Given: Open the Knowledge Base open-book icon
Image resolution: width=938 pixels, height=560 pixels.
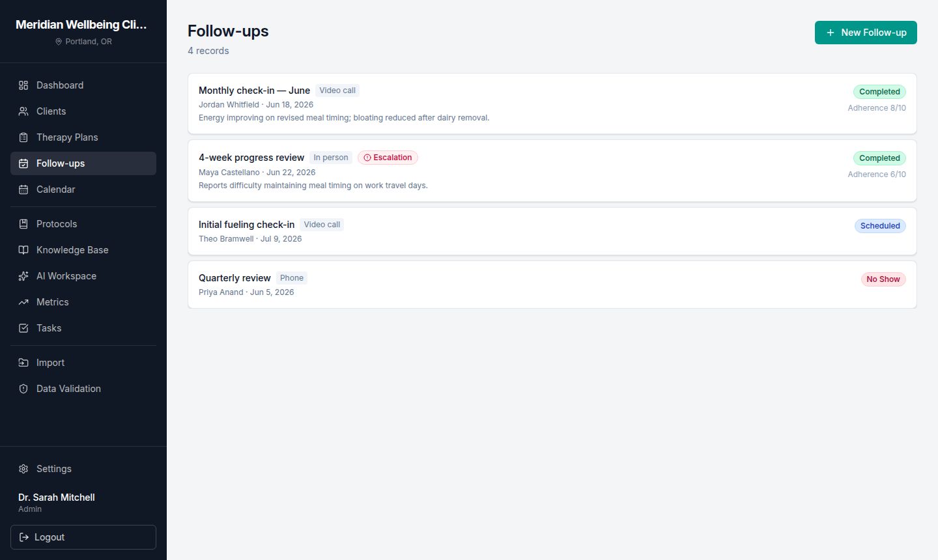Looking at the screenshot, I should click(23, 250).
